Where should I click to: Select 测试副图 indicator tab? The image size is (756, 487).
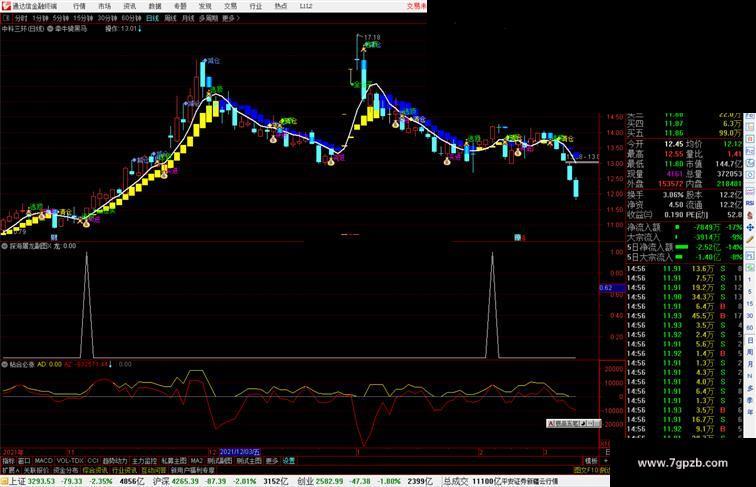pos(220,461)
